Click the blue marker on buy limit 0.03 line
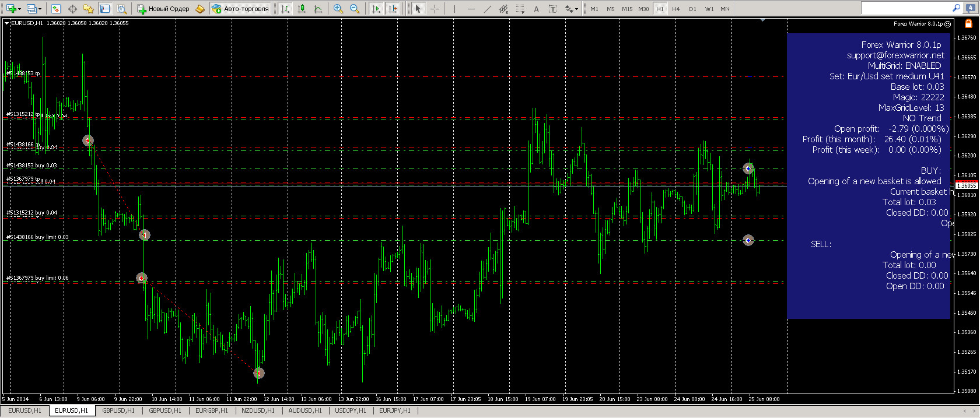Viewport: 980px width, 418px height. [x=748, y=240]
